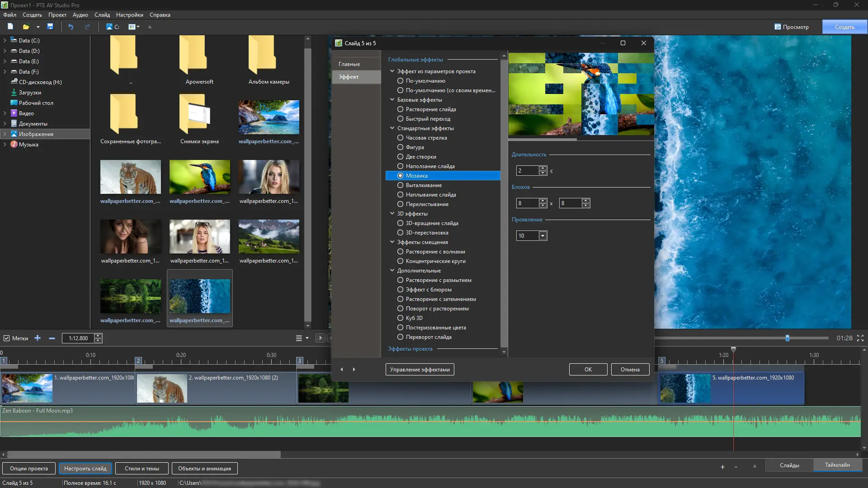The width and height of the screenshot is (868, 488).
Task: Click the undo arrow icon
Action: [71, 27]
